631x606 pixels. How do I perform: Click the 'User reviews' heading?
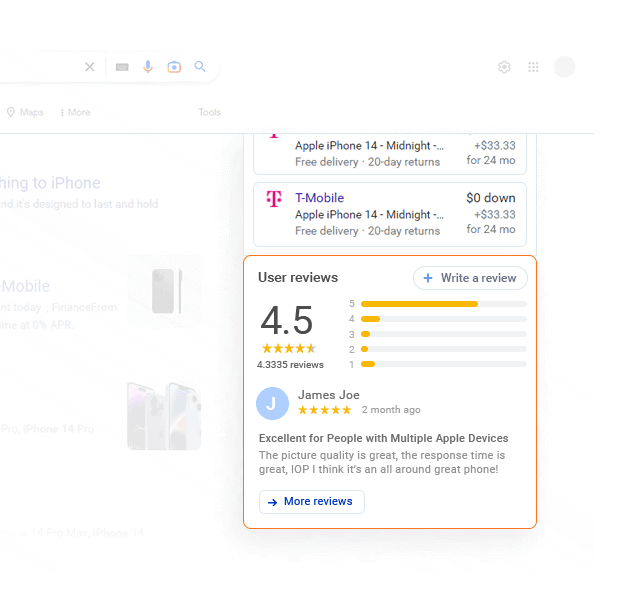pyautogui.click(x=298, y=278)
